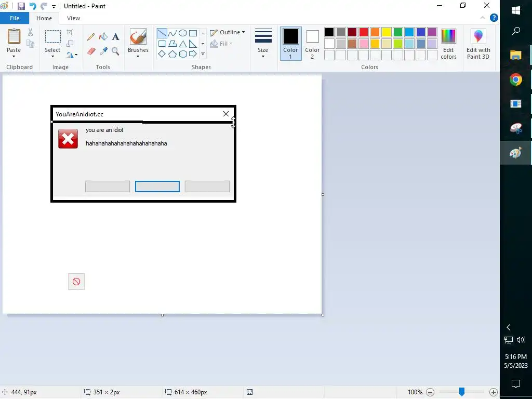Image resolution: width=532 pixels, height=399 pixels.
Task: Select the Eraser tool
Action: coord(91,51)
